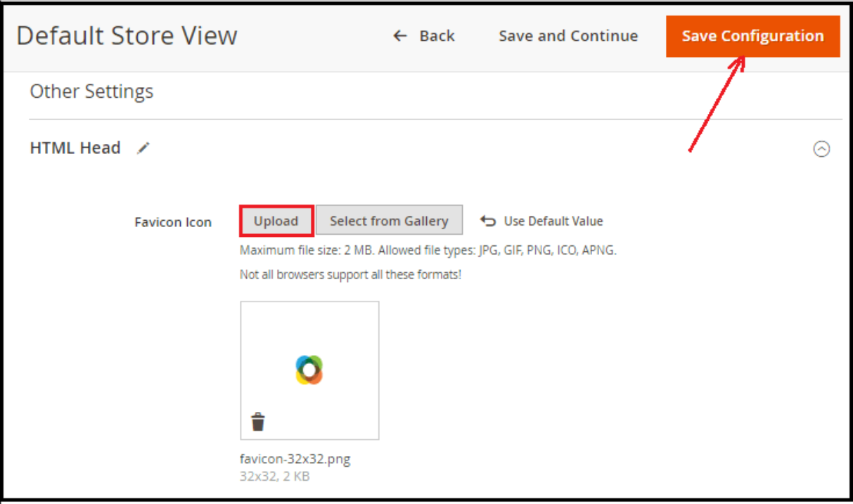Click the HTML Head section title
853x504 pixels.
75,148
